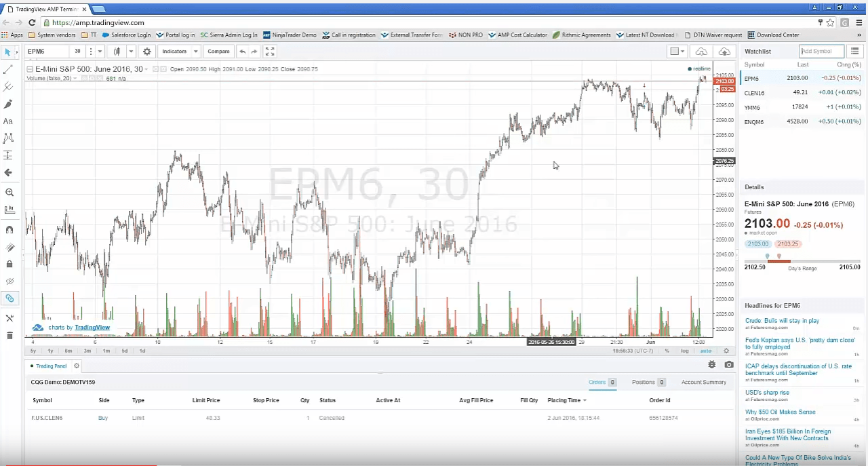
Task: Open the show objects tree tool
Action: tap(9, 318)
